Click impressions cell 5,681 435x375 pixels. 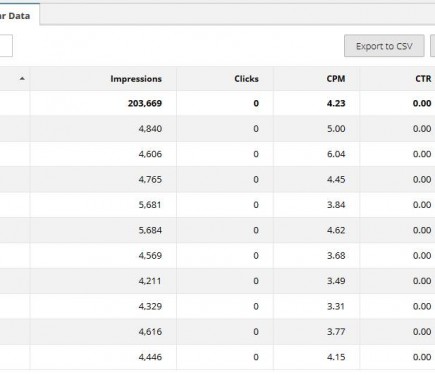(150, 205)
